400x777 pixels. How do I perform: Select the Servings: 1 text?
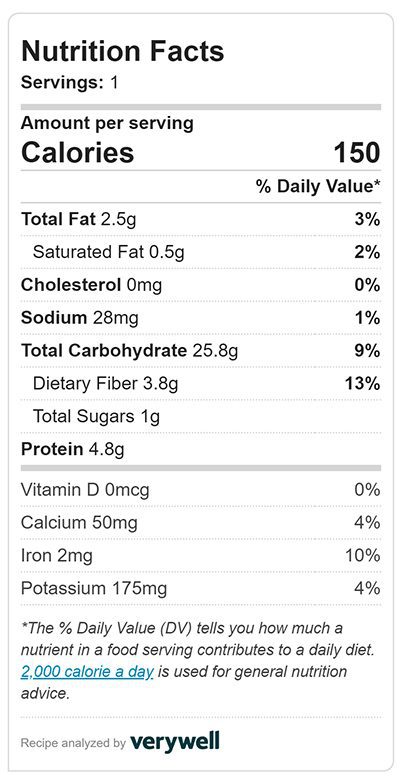[x=70, y=82]
